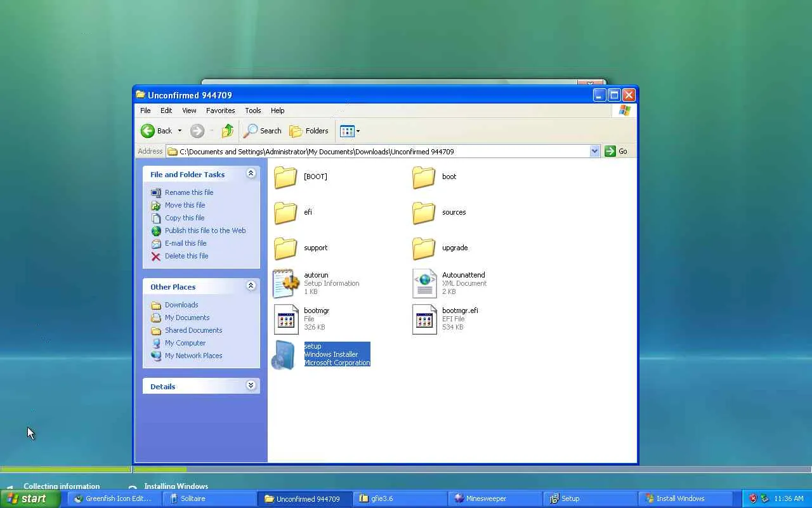The image size is (812, 508).
Task: Open the Views icon button
Action: [346, 131]
